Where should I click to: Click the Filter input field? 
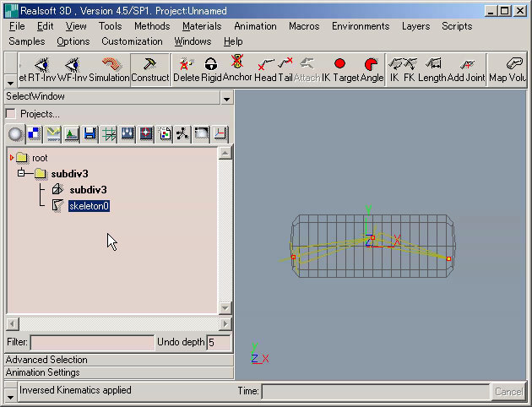click(x=92, y=343)
